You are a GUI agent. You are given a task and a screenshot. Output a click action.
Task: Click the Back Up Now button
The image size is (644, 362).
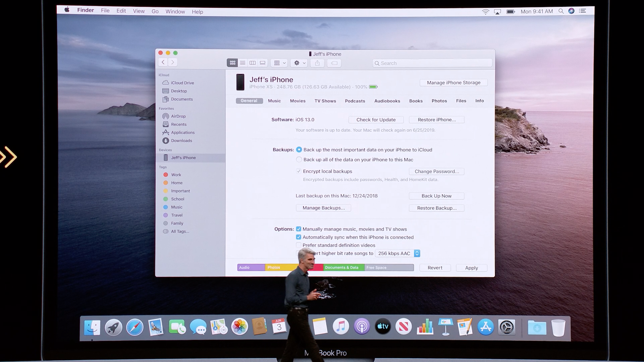coord(436,196)
